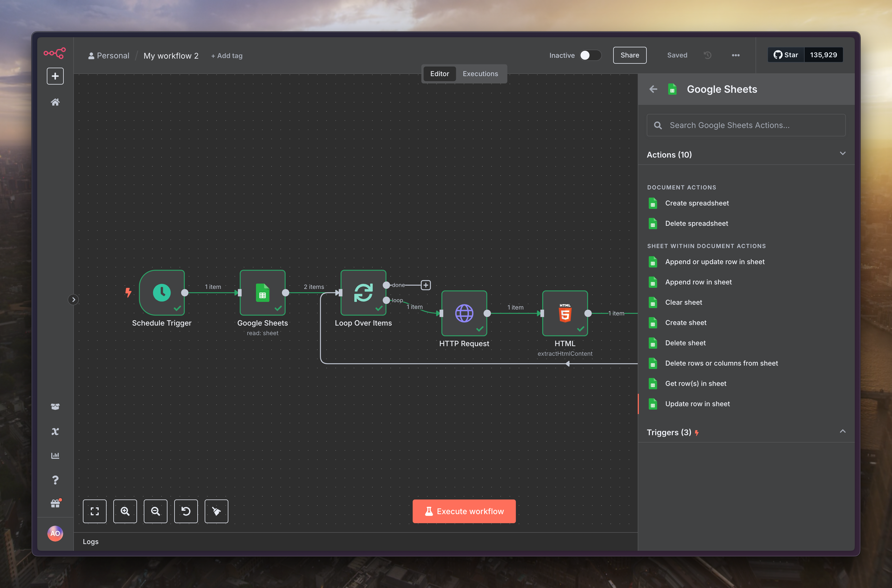Switch to the Executions tab
The height and width of the screenshot is (588, 892).
coord(480,74)
